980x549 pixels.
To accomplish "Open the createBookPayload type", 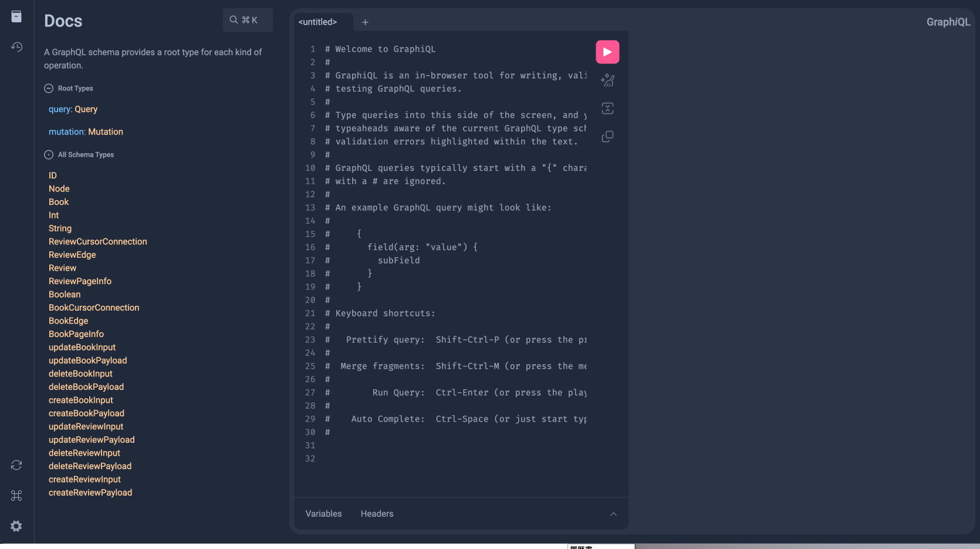I will pos(87,413).
